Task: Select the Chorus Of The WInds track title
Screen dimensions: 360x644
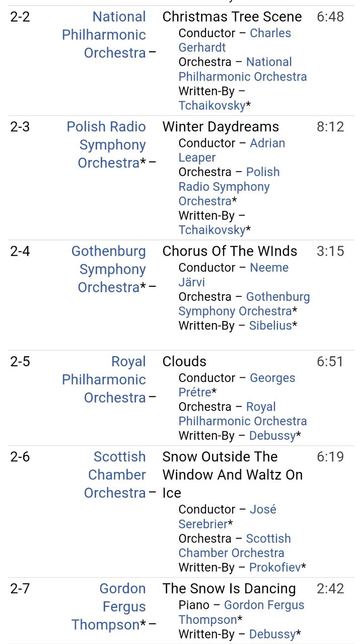Action: tap(230, 251)
